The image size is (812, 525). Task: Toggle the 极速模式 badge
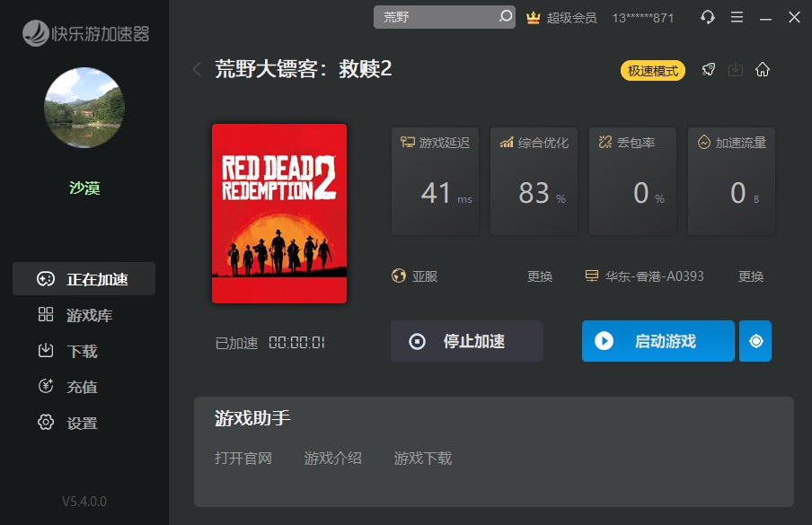652,70
